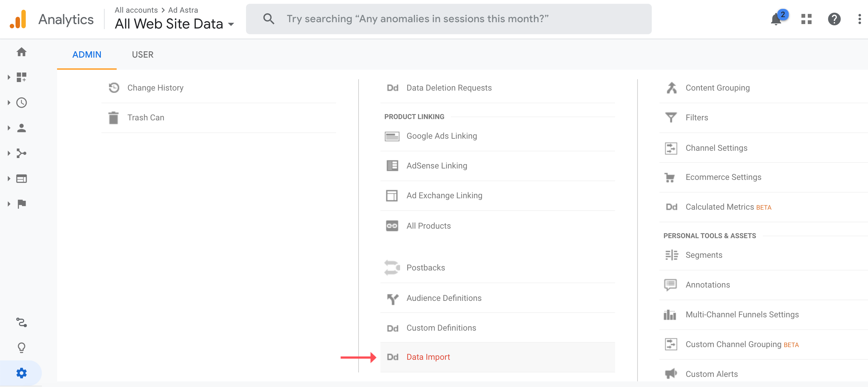Open Filters in view settings
Screen dimensions: 868x387
[x=696, y=117]
